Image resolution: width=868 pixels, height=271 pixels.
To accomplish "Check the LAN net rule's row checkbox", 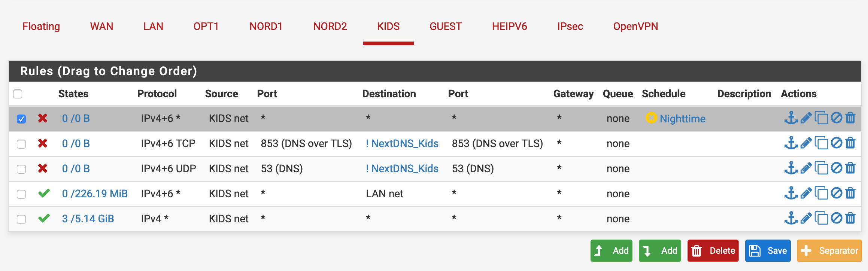I will [x=21, y=194].
